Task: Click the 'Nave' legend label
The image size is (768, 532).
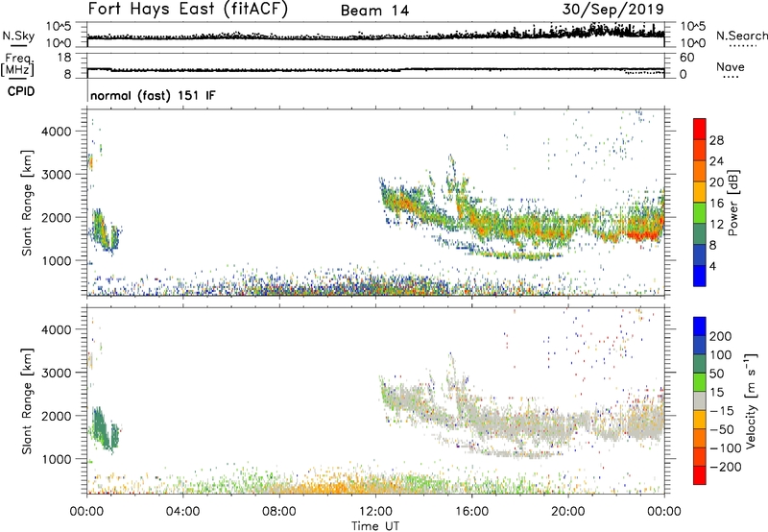Action: coord(731,67)
